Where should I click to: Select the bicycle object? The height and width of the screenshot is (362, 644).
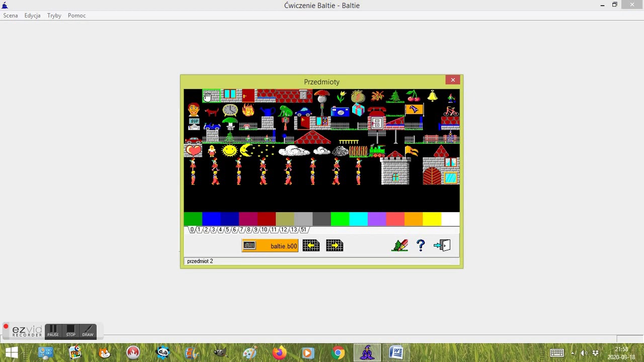click(451, 111)
